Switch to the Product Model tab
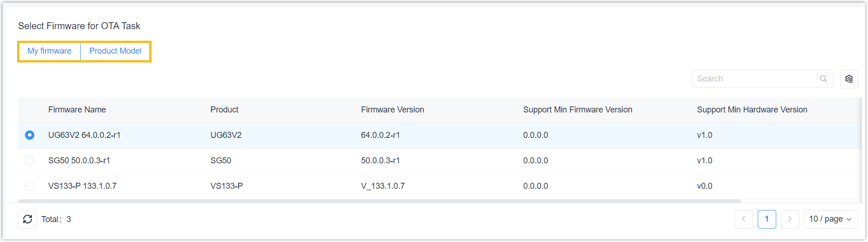The height and width of the screenshot is (242, 868). coord(115,51)
